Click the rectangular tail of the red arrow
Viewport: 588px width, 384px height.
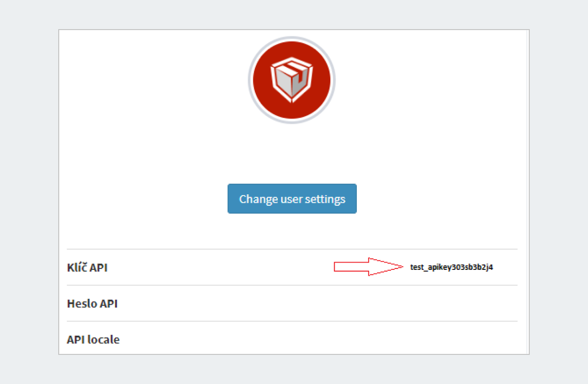tap(351, 266)
